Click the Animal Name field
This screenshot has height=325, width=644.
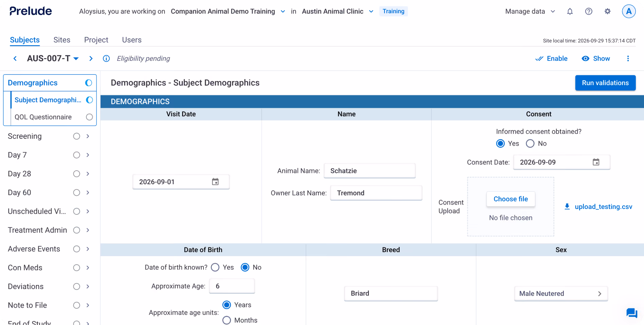370,171
